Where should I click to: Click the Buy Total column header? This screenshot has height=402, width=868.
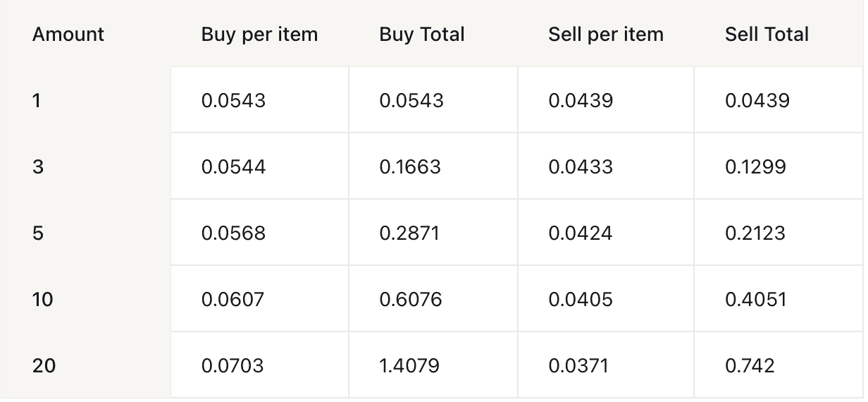[421, 34]
